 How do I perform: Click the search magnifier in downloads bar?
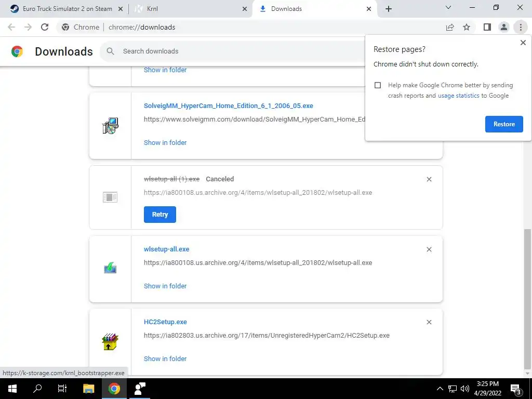[x=110, y=51]
